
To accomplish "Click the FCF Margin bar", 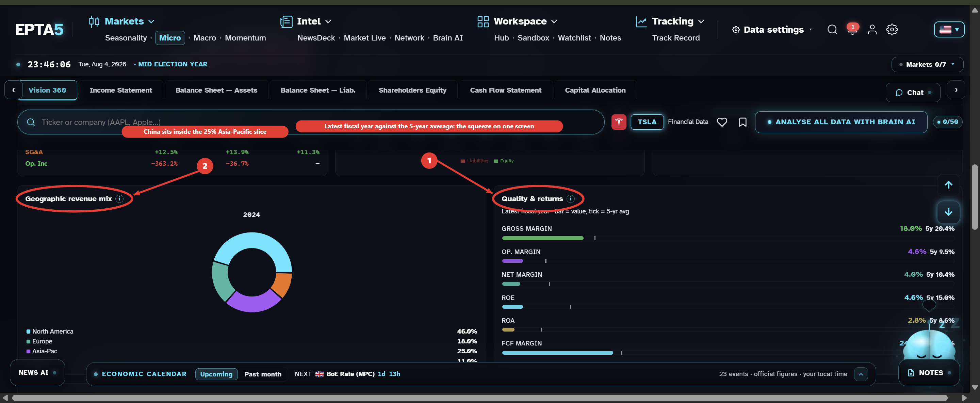I will [x=728, y=353].
